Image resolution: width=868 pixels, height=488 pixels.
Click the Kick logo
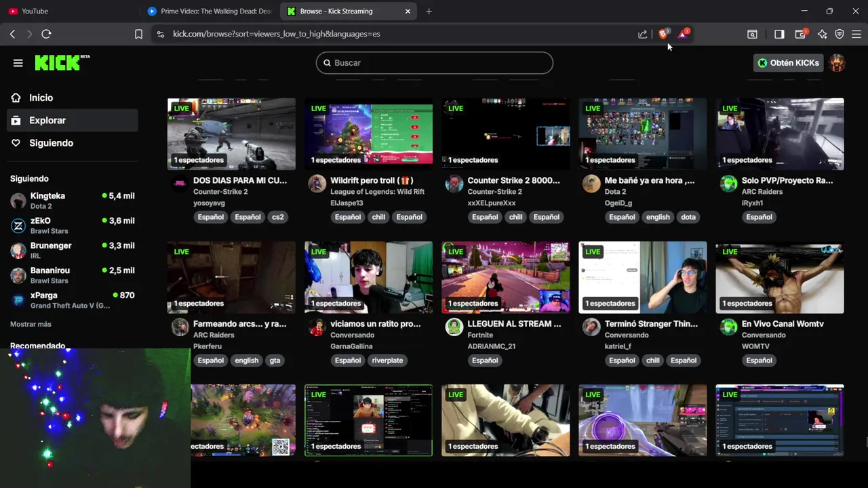click(x=62, y=62)
